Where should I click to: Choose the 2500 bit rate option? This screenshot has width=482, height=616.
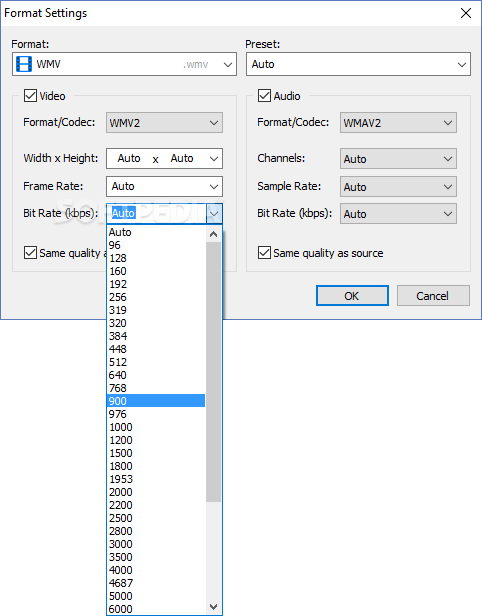pos(156,518)
